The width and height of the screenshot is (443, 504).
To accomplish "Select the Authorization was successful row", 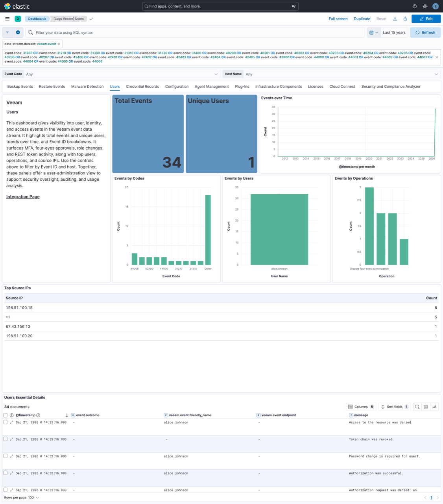I will point(5,473).
